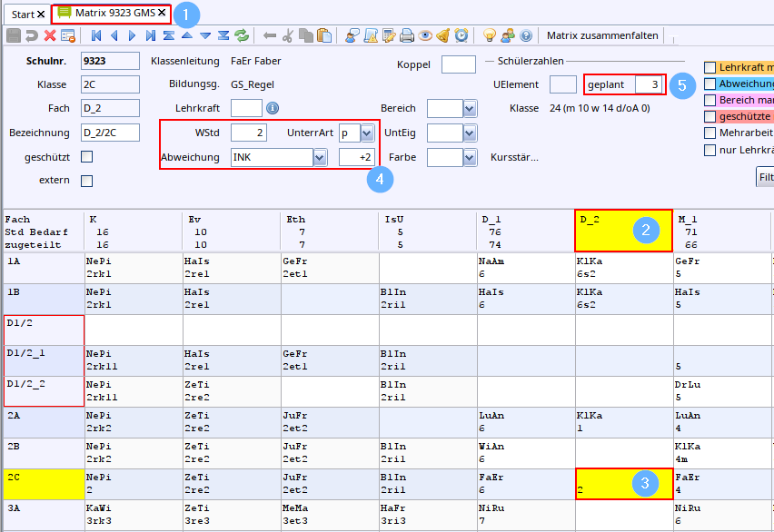Enable the geschützt checkbox
774x532 pixels.
tap(87, 157)
